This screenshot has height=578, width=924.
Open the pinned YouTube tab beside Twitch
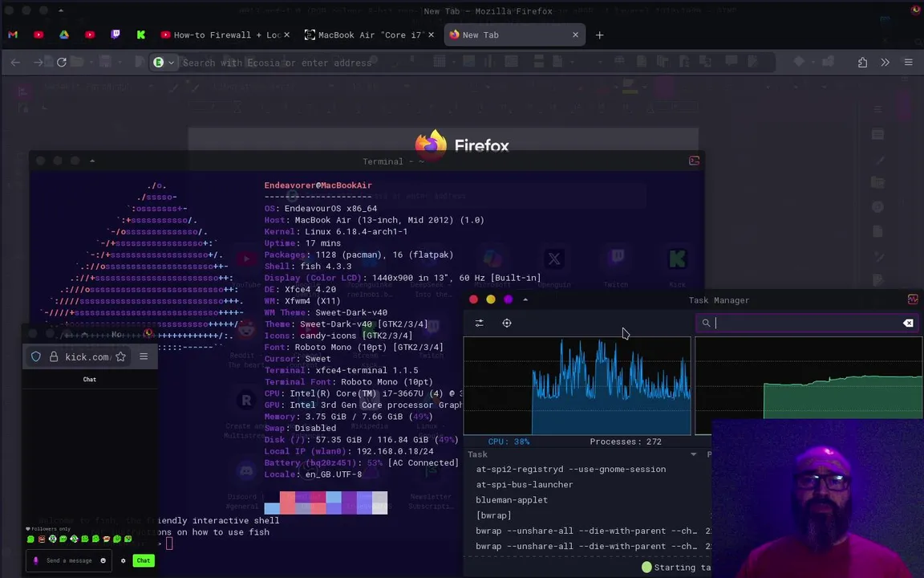(x=90, y=35)
